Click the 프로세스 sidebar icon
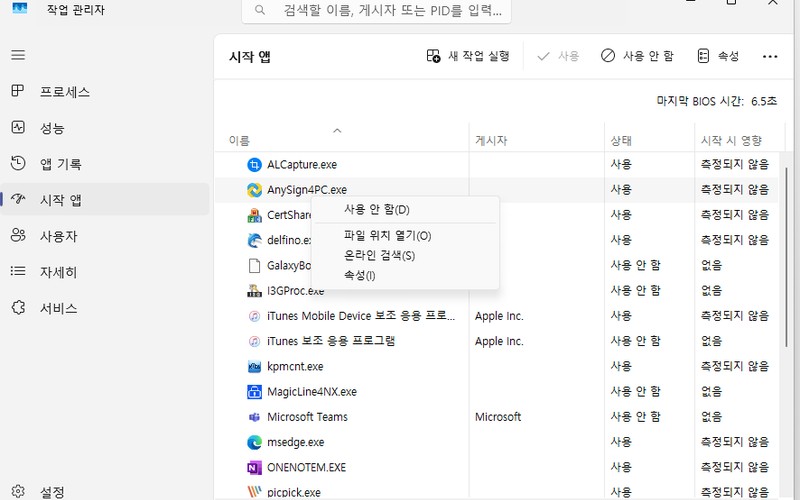 click(x=17, y=91)
